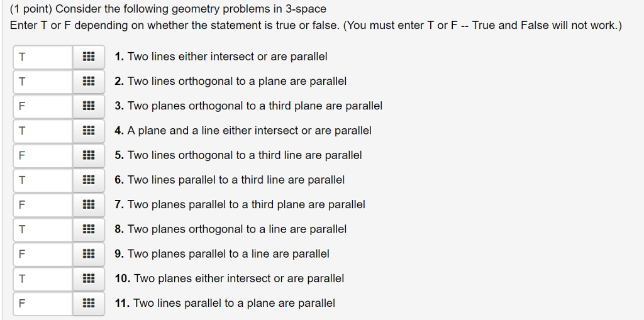Click the answer field for statement 7
This screenshot has width=644, height=320.
pyautogui.click(x=43, y=204)
